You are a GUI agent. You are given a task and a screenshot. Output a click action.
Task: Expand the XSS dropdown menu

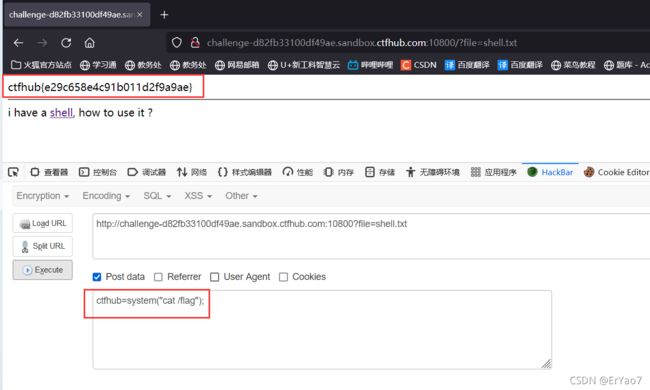(198, 196)
